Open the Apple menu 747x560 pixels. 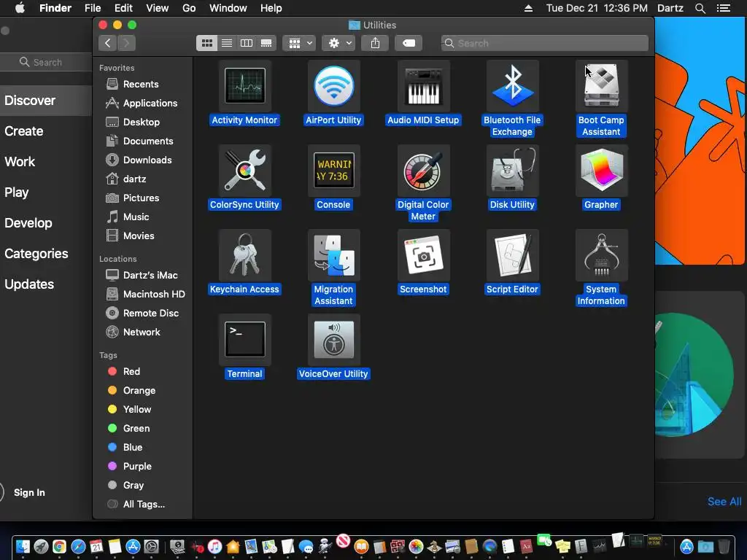click(20, 8)
